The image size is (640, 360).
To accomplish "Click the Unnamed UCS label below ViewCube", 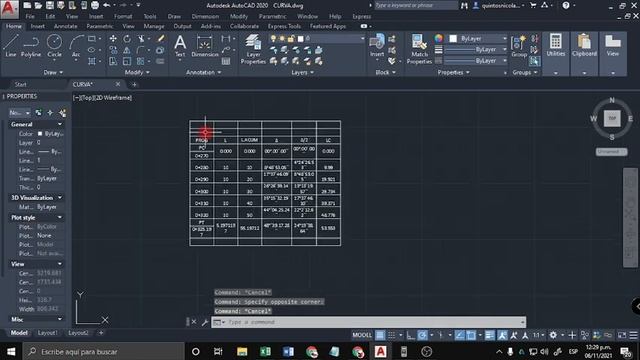I will [611, 151].
